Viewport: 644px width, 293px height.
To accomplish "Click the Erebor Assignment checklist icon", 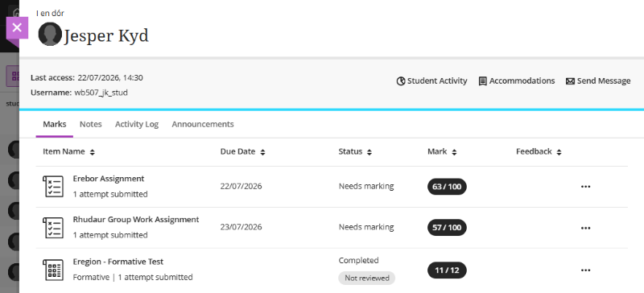I will 53,187.
